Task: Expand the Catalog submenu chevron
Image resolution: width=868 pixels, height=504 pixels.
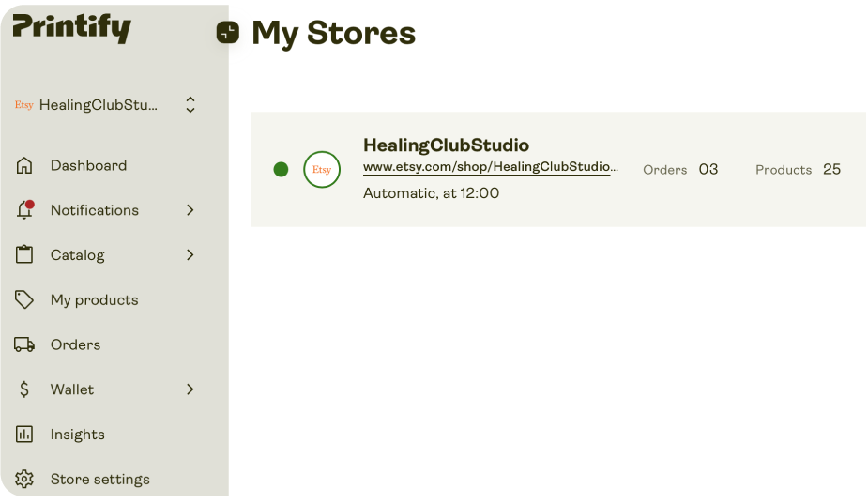Action: click(x=190, y=254)
